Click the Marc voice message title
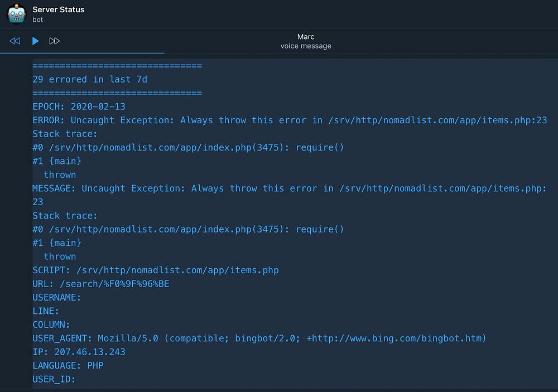Screen dimensions: 558x392 coord(306,37)
